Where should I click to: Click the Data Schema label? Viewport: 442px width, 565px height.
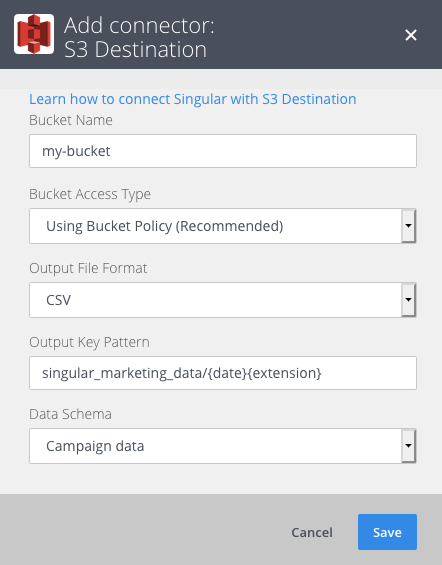[x=71, y=414]
